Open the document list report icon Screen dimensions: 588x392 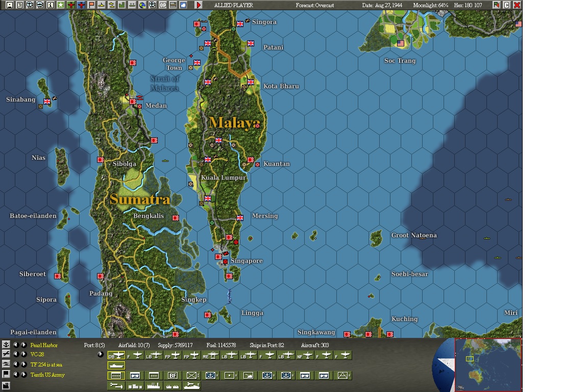pyautogui.click(x=20, y=5)
